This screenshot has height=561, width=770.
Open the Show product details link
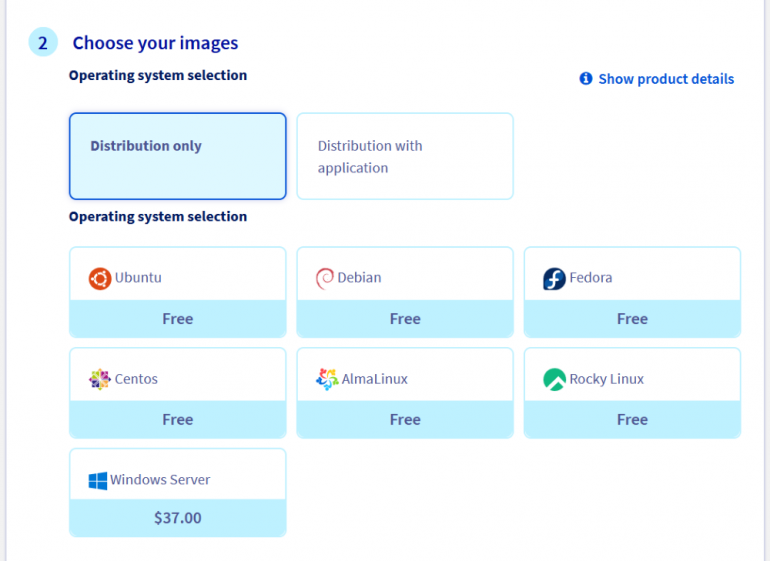point(666,79)
